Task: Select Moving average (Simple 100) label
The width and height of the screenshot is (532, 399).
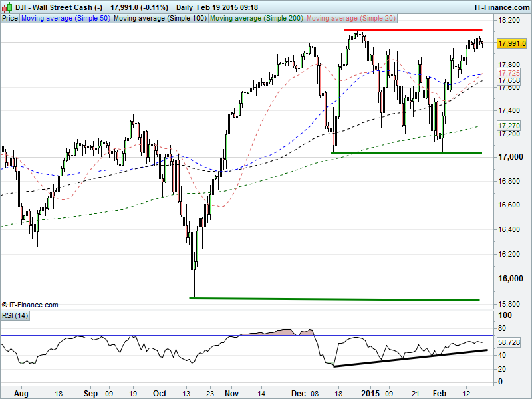Action: point(159,19)
